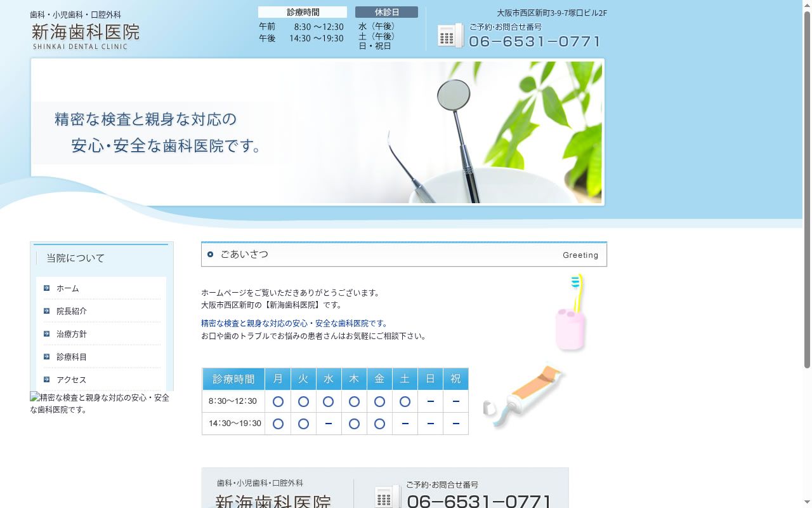Click the 8:30〜12:30 row label in the table

coord(233,401)
